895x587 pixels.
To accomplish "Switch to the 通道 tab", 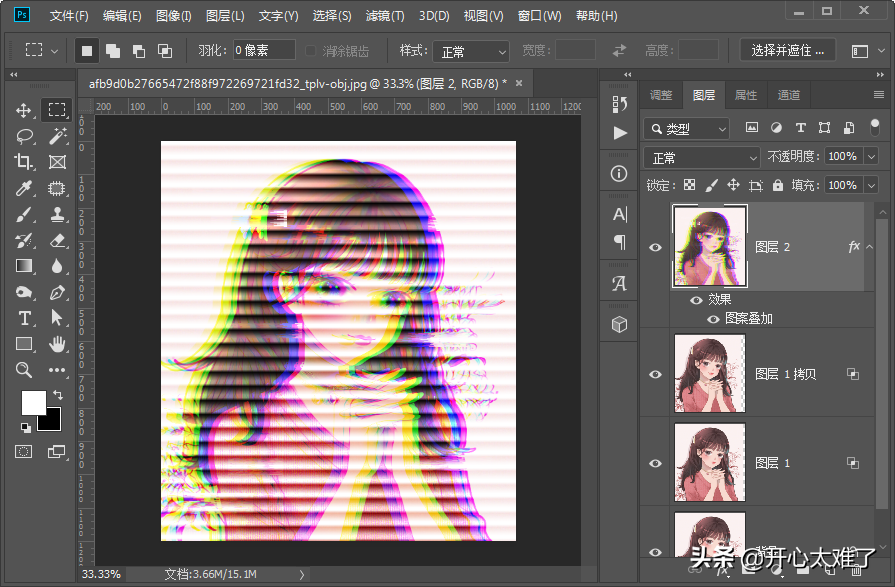I will point(789,95).
